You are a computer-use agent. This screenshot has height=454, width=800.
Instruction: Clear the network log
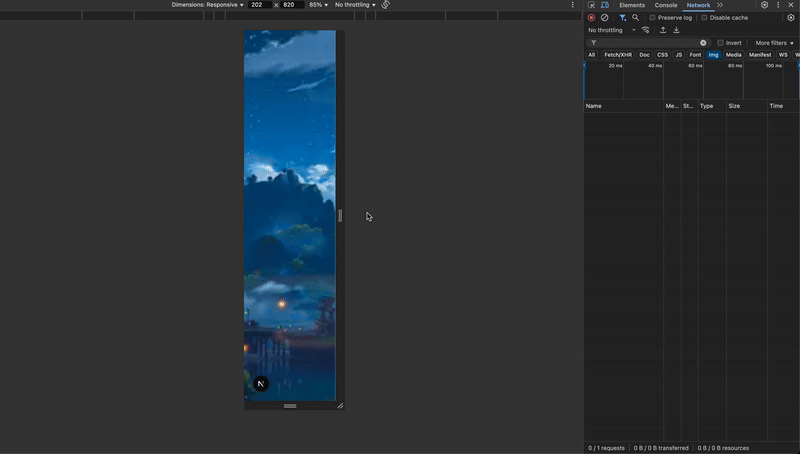point(604,18)
